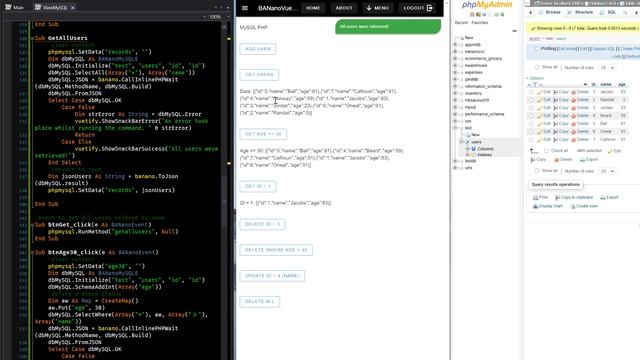This screenshot has width=640, height=360.
Task: Expand the performance_schema database node
Action: tap(456, 114)
